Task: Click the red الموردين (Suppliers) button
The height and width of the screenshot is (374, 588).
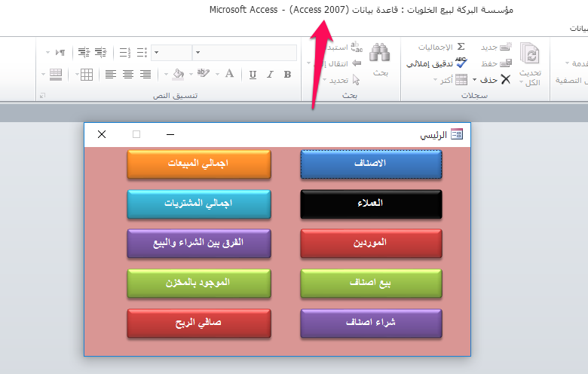Action: point(371,244)
